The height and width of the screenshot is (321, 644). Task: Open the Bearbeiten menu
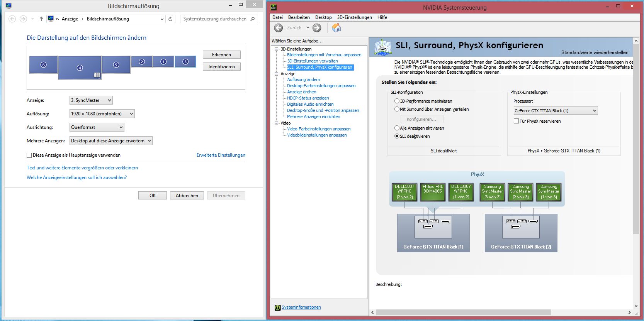coord(299,17)
